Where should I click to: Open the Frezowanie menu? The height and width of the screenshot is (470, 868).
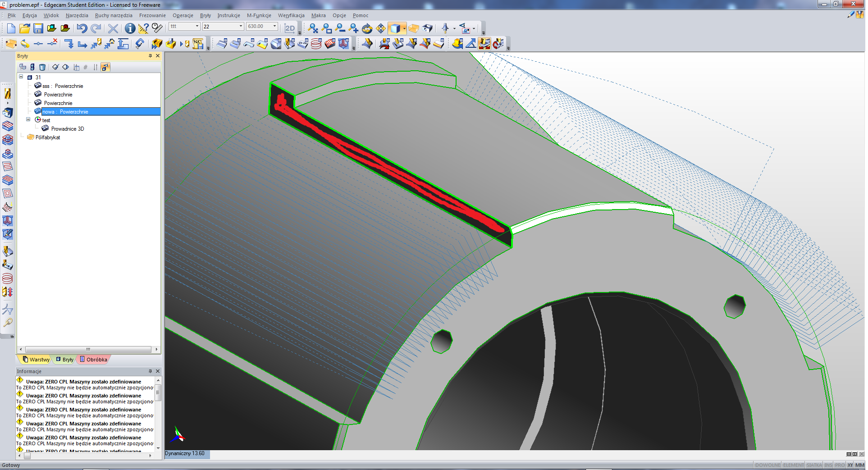[152, 15]
